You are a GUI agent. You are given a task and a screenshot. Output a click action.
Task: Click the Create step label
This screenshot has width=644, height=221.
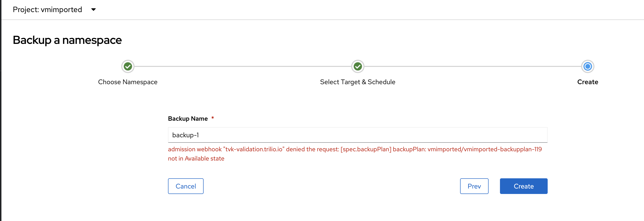tap(588, 82)
